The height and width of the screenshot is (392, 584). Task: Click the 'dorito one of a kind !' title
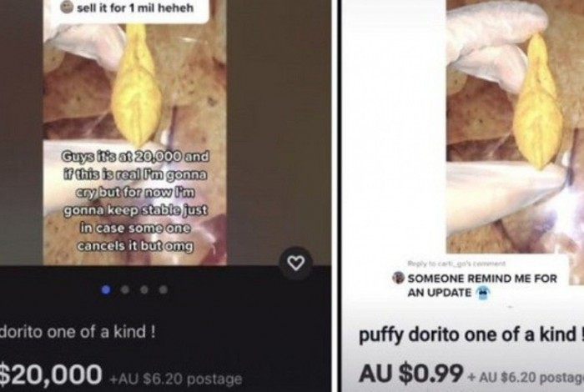78,332
